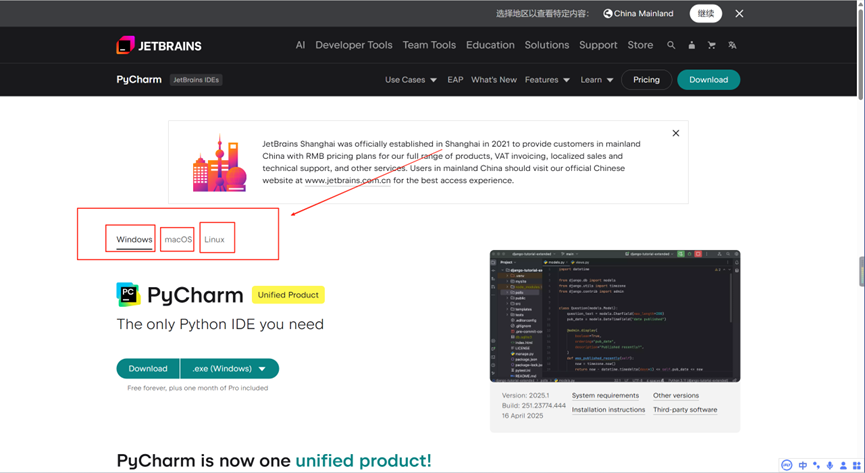Open the IME toolbox grid icon

coord(857,465)
